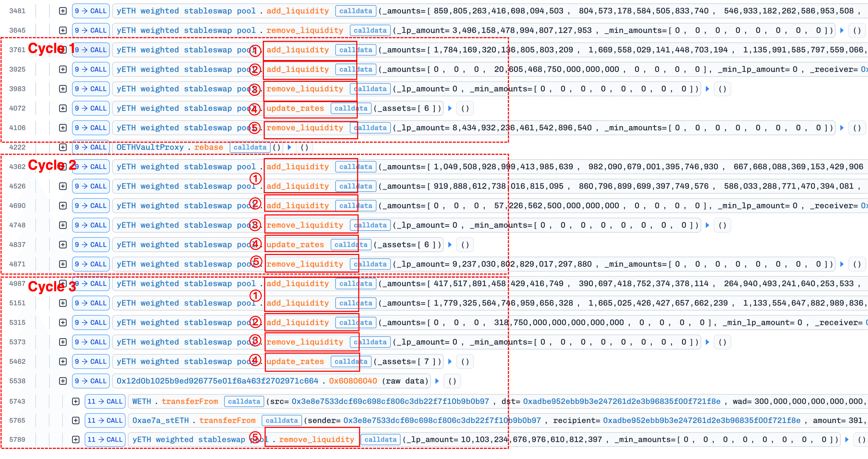868x459 pixels.
Task: Click output arrow on row 3645 remove_liquidity
Action: [x=842, y=30]
